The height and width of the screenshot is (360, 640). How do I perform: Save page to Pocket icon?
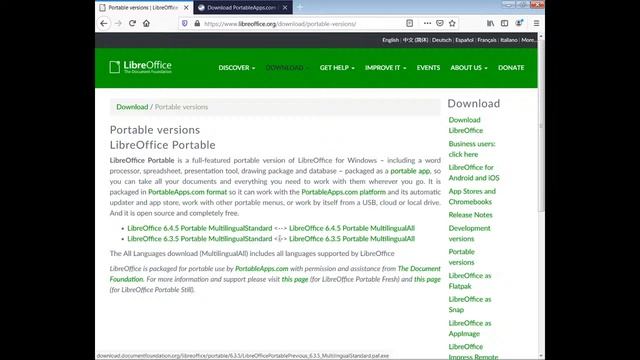click(440, 23)
